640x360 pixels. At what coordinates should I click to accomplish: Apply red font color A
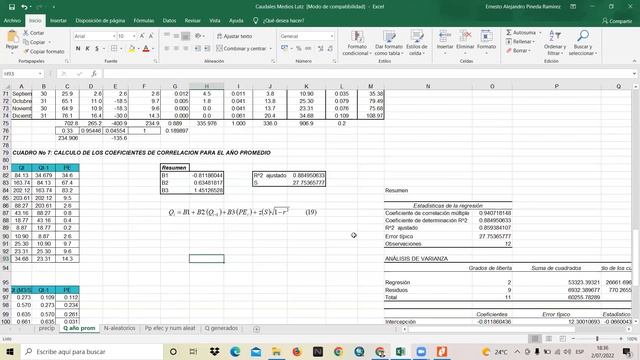(x=146, y=49)
